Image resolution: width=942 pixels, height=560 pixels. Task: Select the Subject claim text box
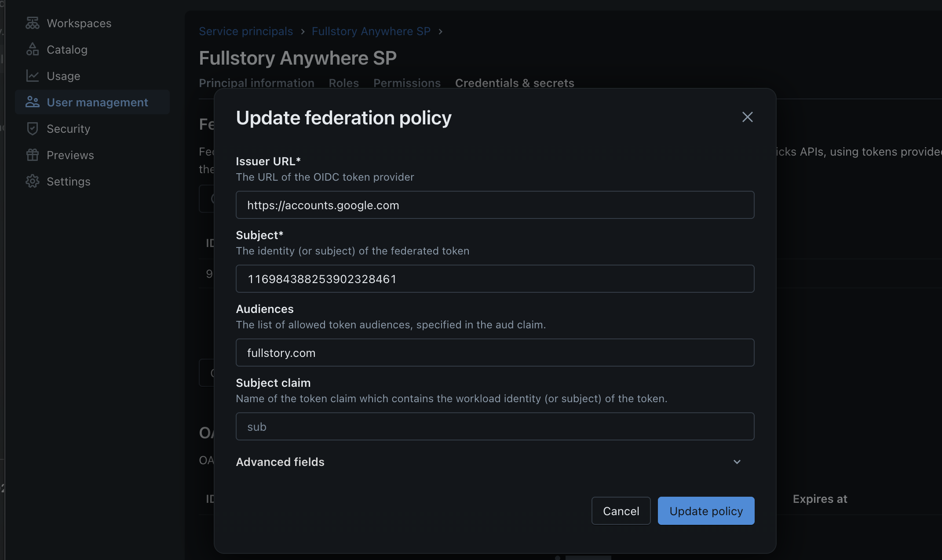click(495, 426)
